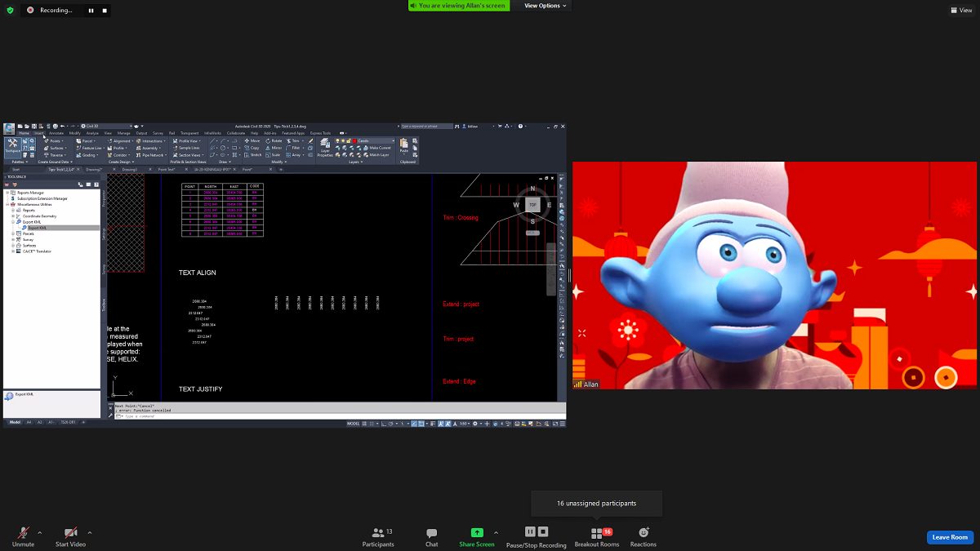This screenshot has height=551, width=980.
Task: Open the Surfaces dropdown in ribbon
Action: pos(56,148)
